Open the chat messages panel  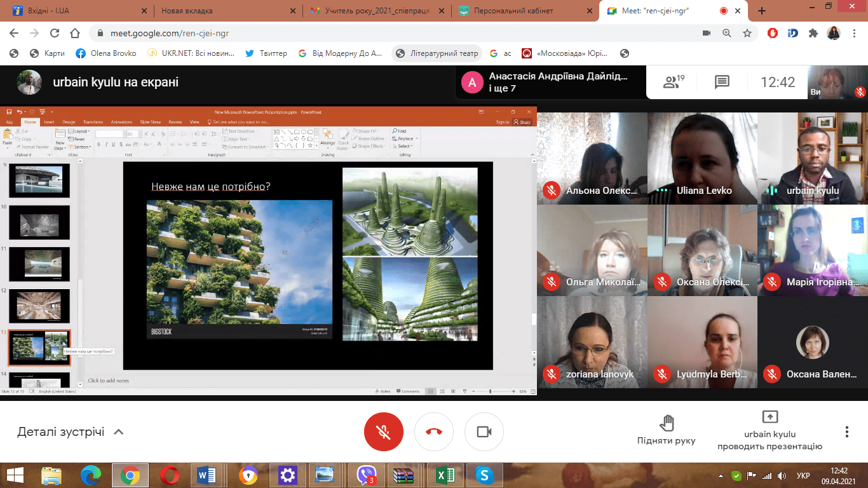point(721,82)
